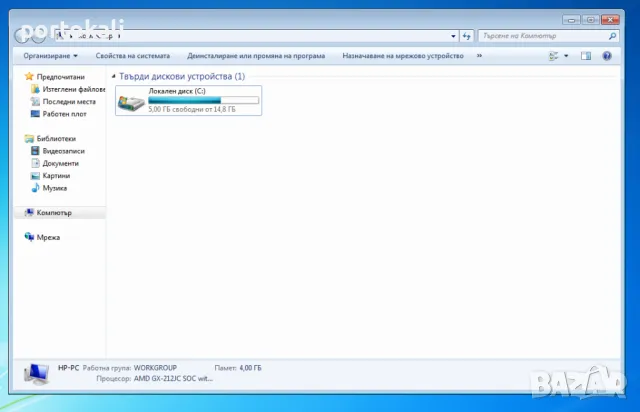The width and height of the screenshot is (640, 412).
Task: Click the HP-PC computer name
Action: coord(68,368)
